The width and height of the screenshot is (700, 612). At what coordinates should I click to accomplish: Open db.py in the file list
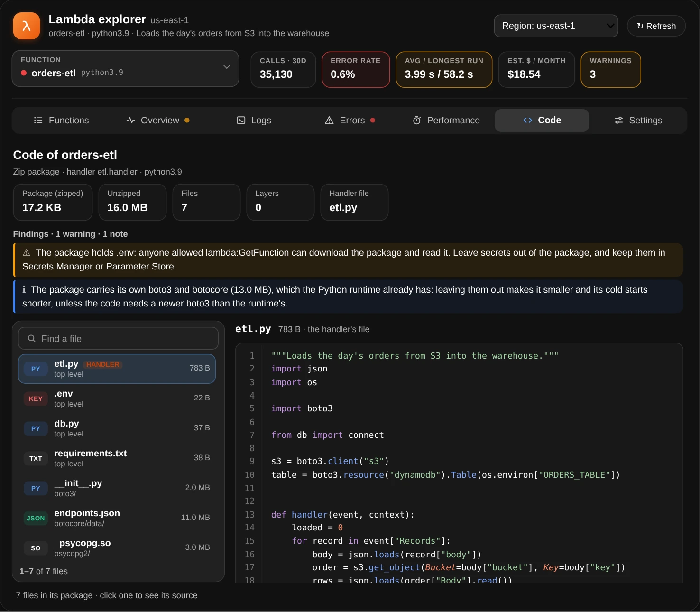point(117,428)
